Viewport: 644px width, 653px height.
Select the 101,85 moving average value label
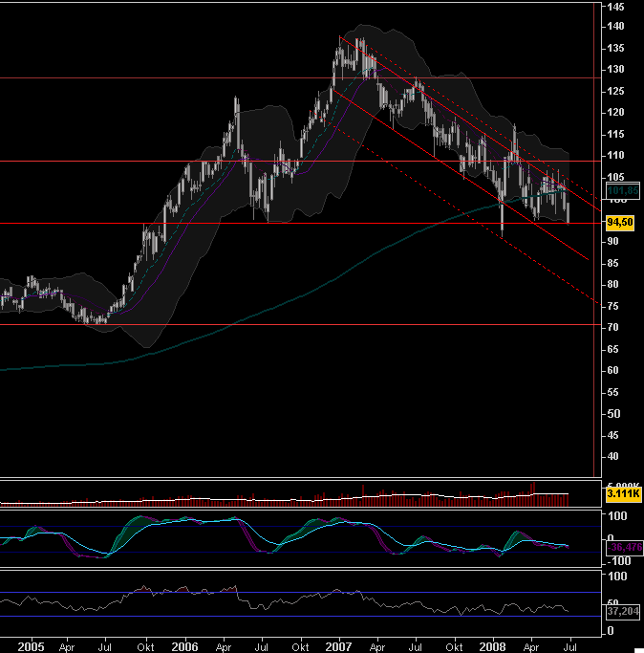(x=622, y=189)
